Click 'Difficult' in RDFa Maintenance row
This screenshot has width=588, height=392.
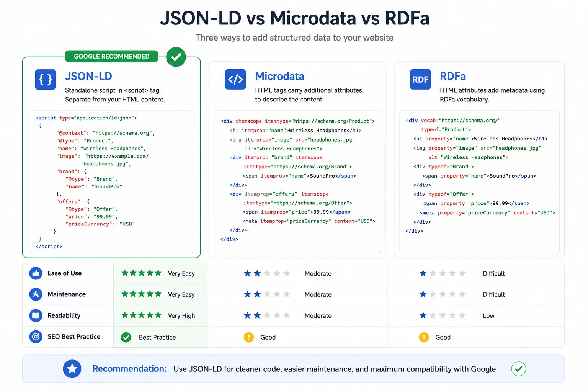(494, 295)
